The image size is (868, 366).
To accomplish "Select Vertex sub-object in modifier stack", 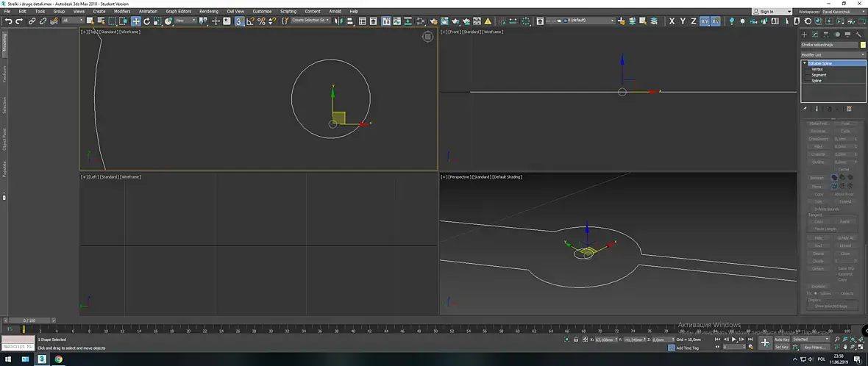I will click(x=817, y=69).
